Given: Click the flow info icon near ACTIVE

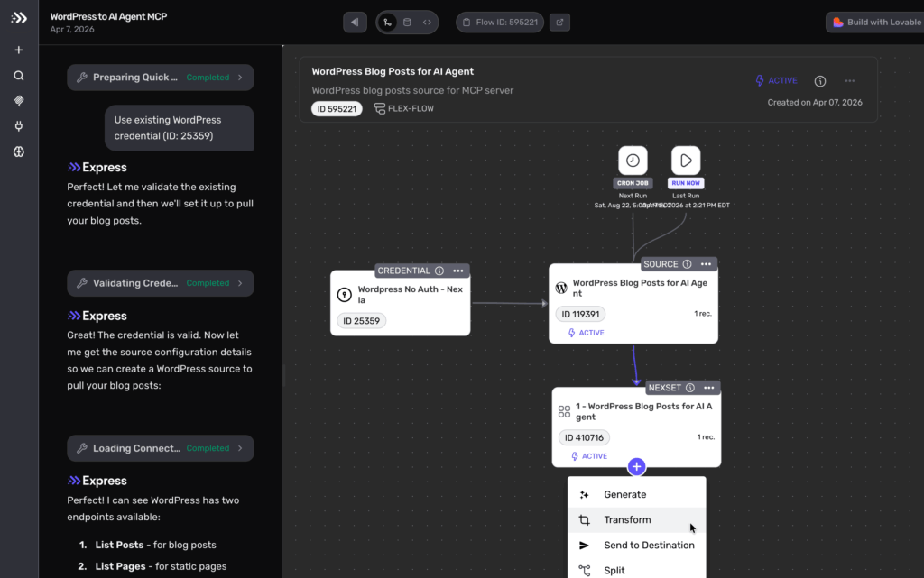Looking at the screenshot, I should coord(820,81).
